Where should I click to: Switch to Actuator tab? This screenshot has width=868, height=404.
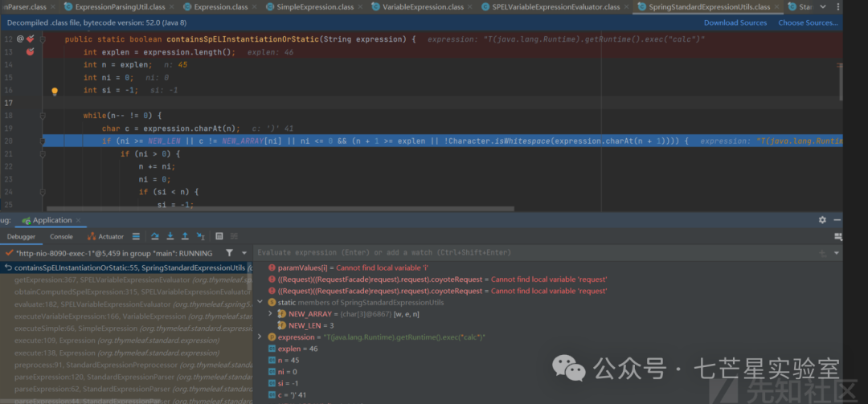tap(106, 236)
